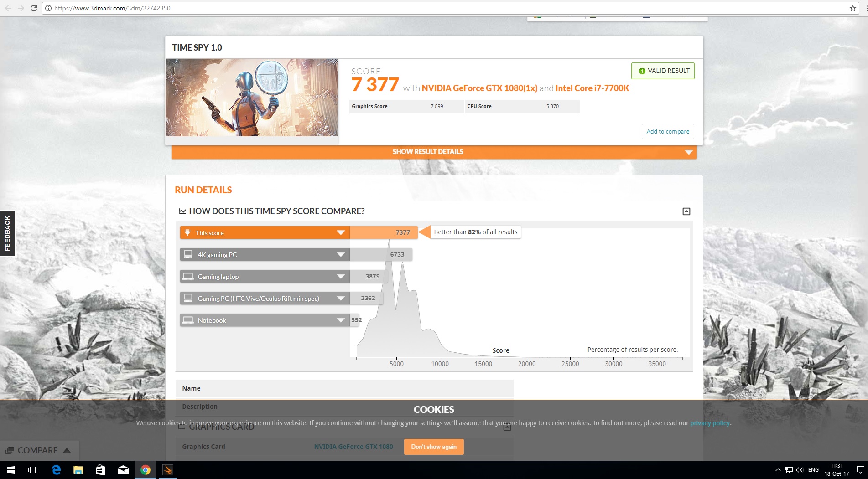The image size is (868, 479).
Task: Open This score dropdown arrow
Action: click(x=341, y=232)
